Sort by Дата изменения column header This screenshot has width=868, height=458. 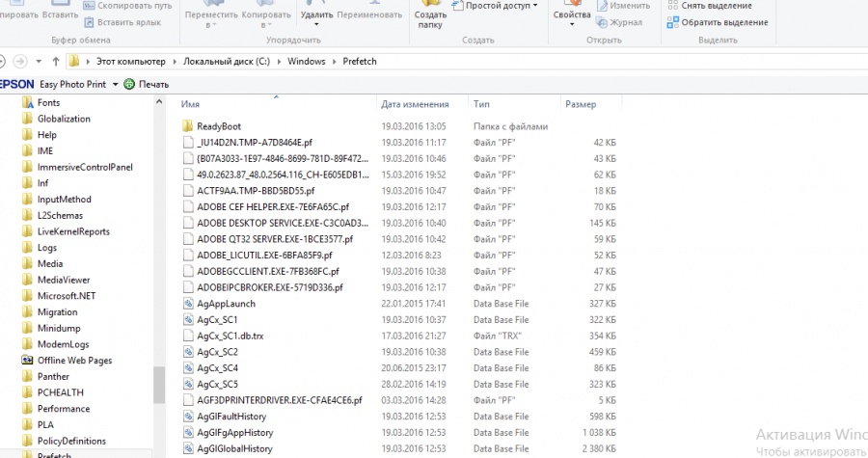click(415, 104)
